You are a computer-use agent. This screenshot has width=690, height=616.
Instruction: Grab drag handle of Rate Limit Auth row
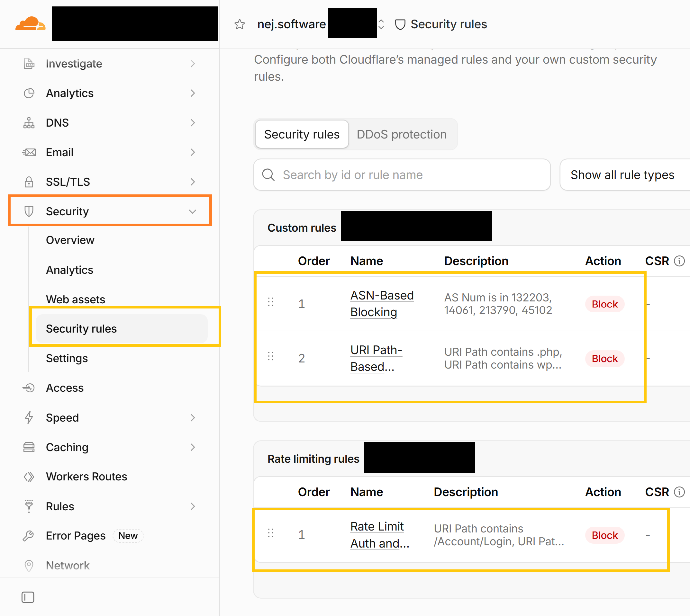pos(271,533)
